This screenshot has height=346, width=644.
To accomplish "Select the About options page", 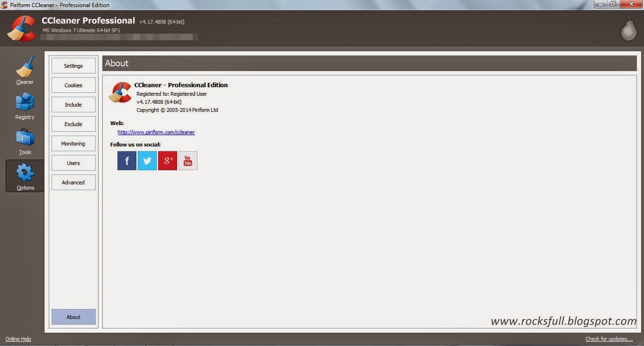I will click(73, 317).
